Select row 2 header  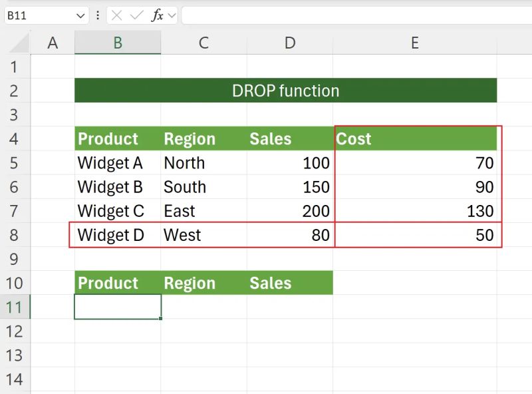[15, 91]
